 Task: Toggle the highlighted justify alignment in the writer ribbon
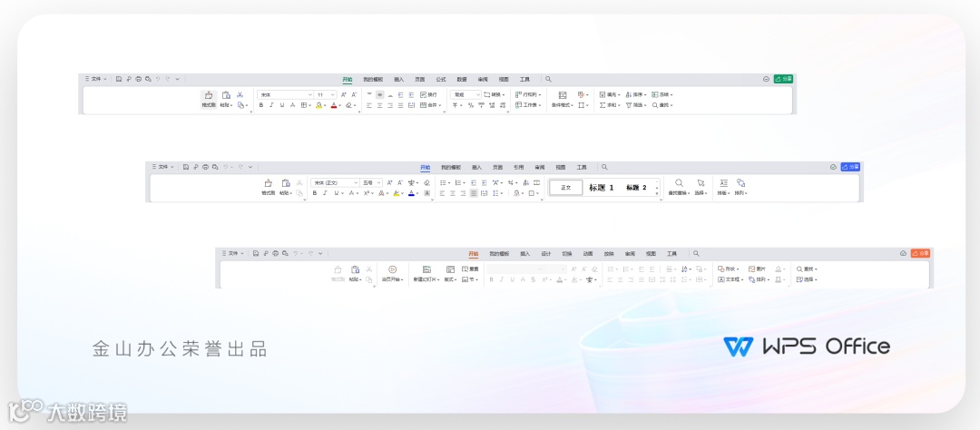click(x=474, y=193)
